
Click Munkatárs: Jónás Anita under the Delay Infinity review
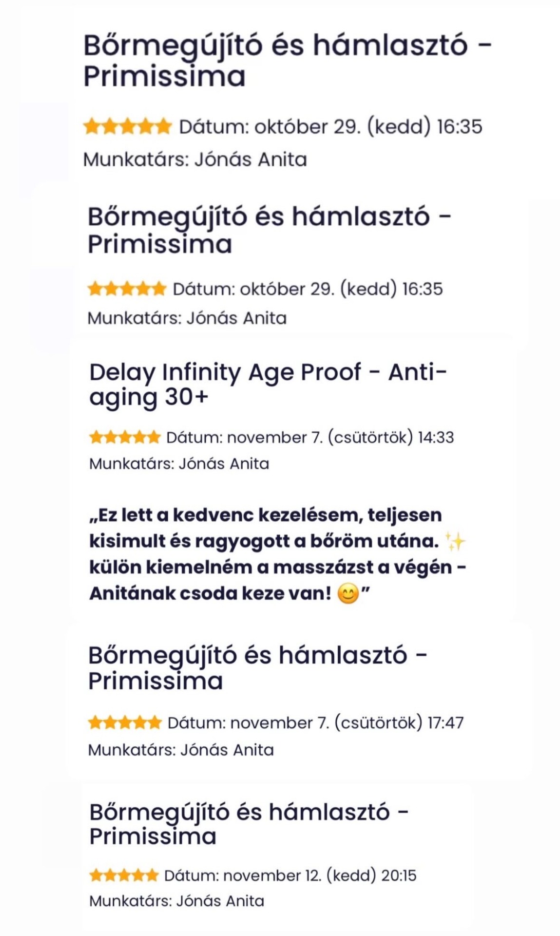tap(179, 464)
